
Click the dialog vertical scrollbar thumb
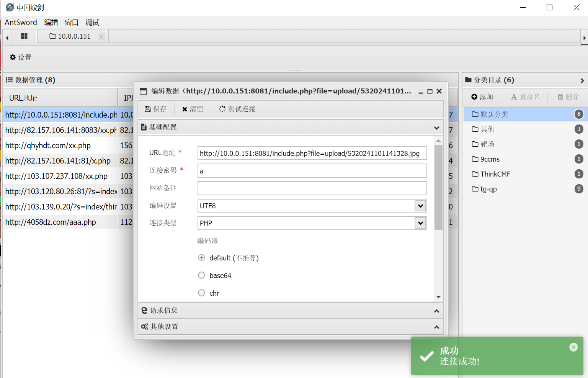[x=438, y=188]
